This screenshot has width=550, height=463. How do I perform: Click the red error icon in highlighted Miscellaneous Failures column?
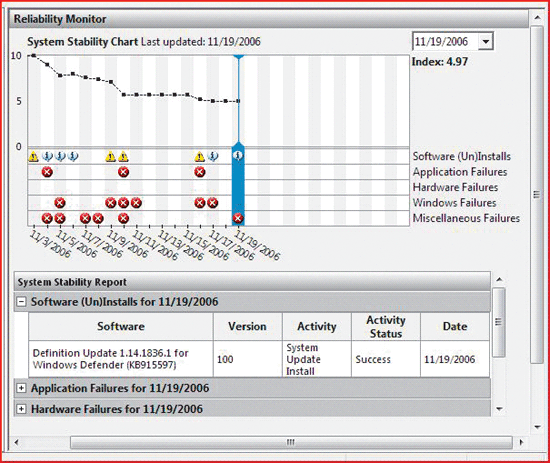pos(238,218)
